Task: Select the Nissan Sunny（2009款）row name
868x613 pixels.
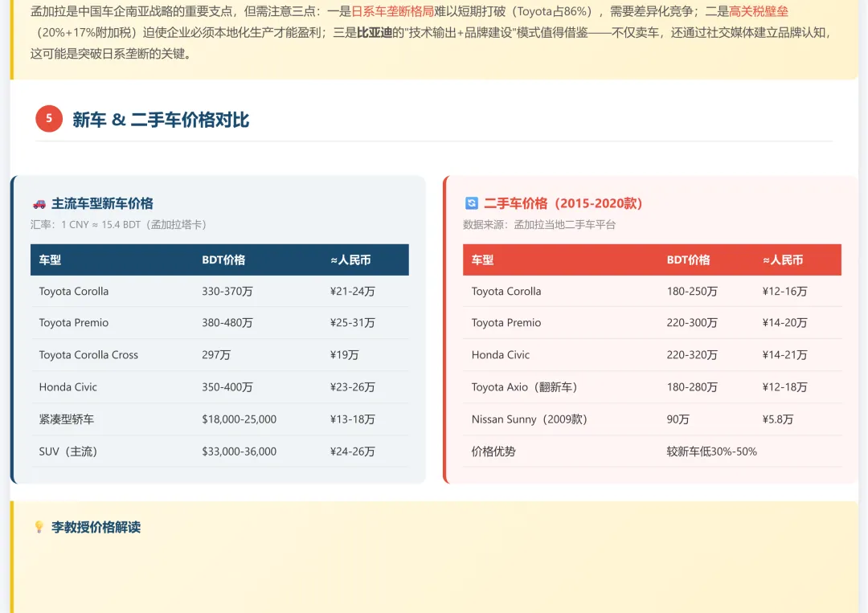Action: (530, 419)
